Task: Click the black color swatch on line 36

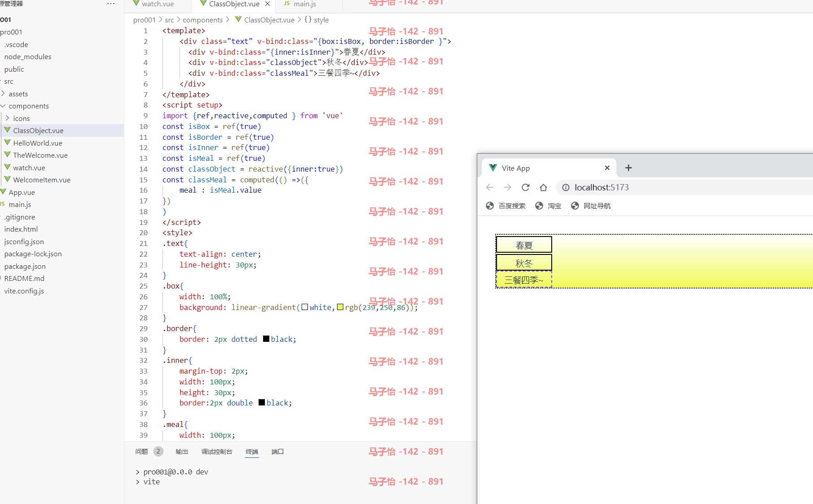Action: click(262, 402)
